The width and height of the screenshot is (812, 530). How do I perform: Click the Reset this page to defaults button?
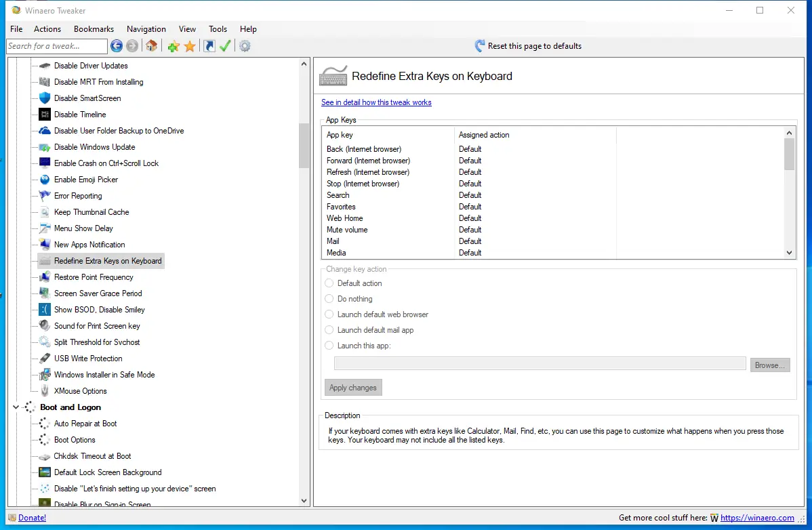tap(528, 46)
